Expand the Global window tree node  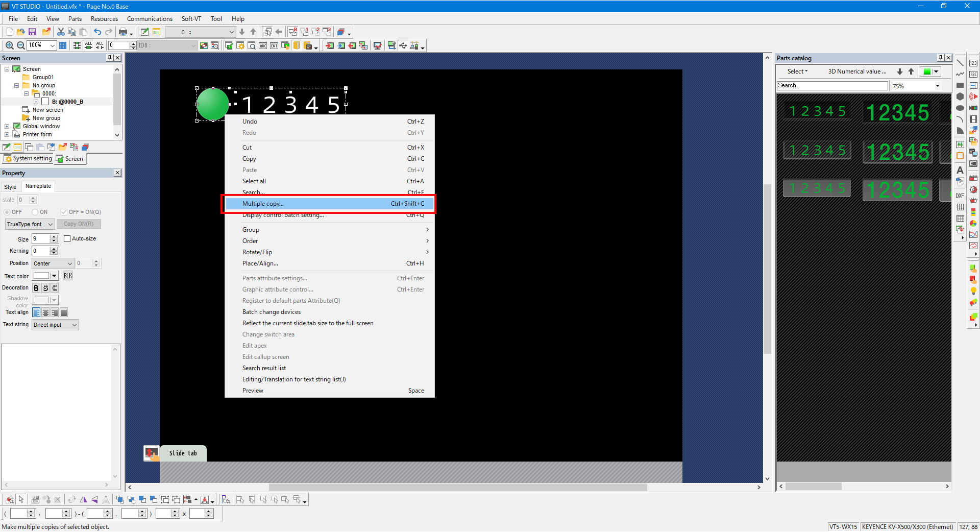pyautogui.click(x=7, y=126)
